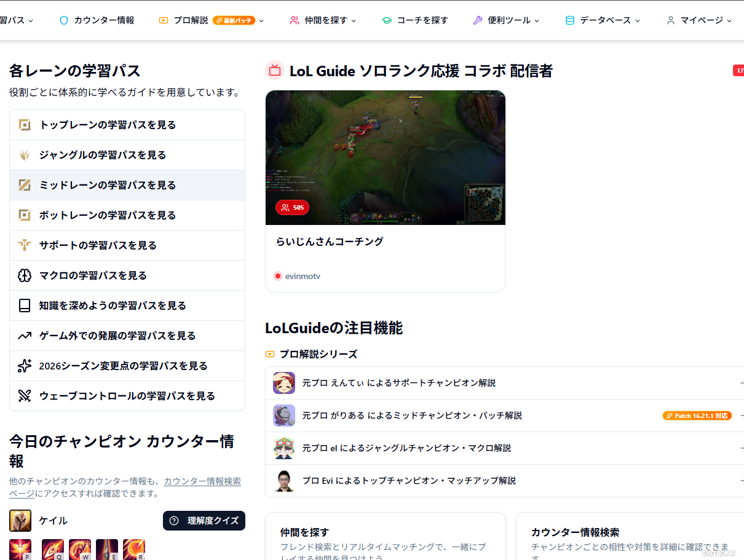Viewport: 744px width, 560px height.
Task: Click the 理解度クイズ button
Action: (204, 521)
